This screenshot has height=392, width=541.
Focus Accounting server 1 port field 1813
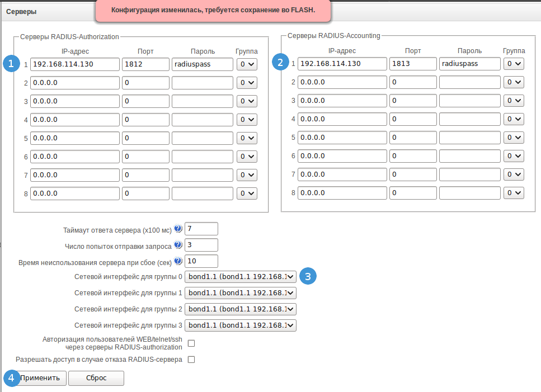tap(413, 63)
